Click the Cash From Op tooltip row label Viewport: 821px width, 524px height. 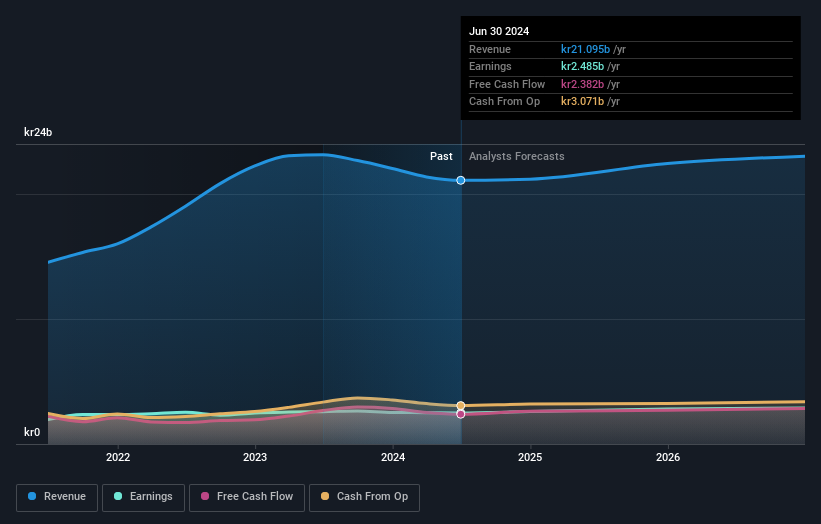pyautogui.click(x=504, y=102)
